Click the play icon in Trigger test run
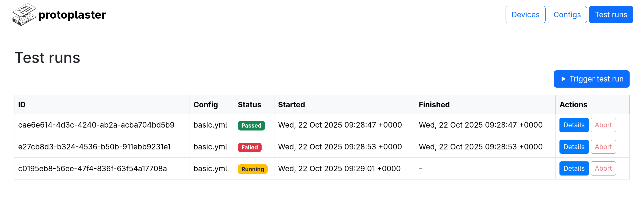The width and height of the screenshot is (644, 208). point(563,79)
